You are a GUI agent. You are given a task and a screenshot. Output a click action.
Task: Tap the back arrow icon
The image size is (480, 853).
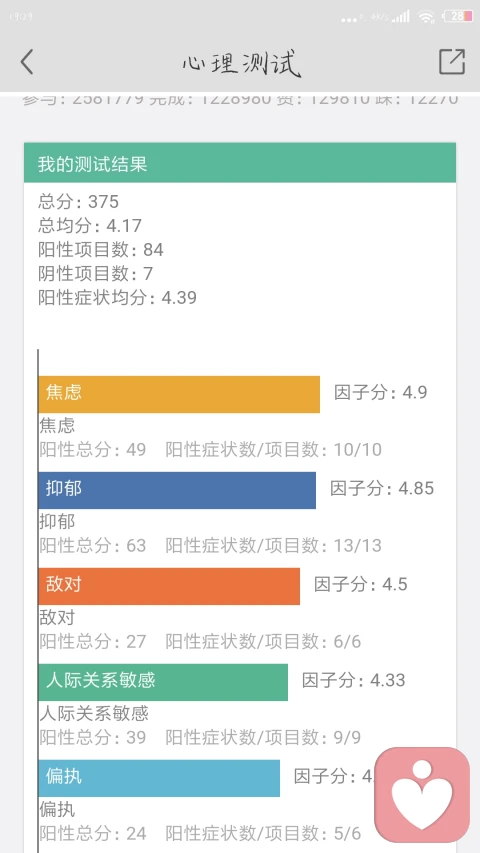[27, 61]
